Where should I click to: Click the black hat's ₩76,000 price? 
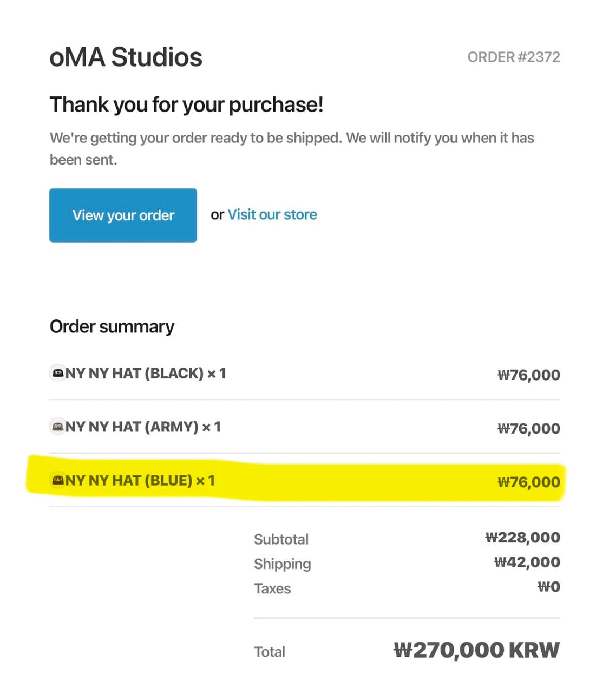528,375
